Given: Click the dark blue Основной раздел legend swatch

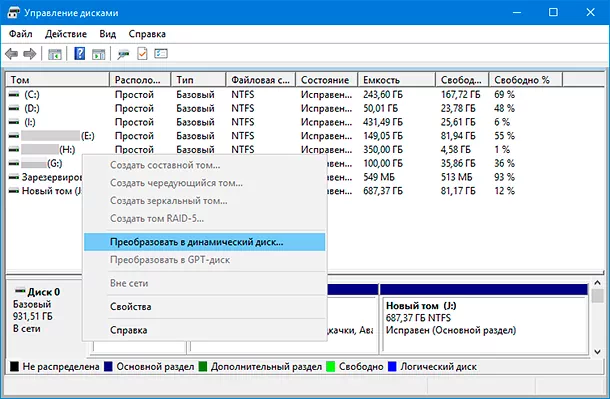Looking at the screenshot, I should (108, 366).
